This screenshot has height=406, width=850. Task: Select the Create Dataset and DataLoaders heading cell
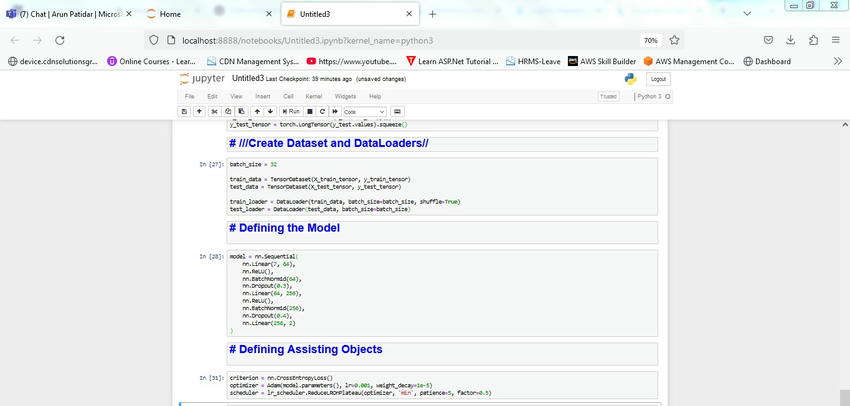[442, 144]
